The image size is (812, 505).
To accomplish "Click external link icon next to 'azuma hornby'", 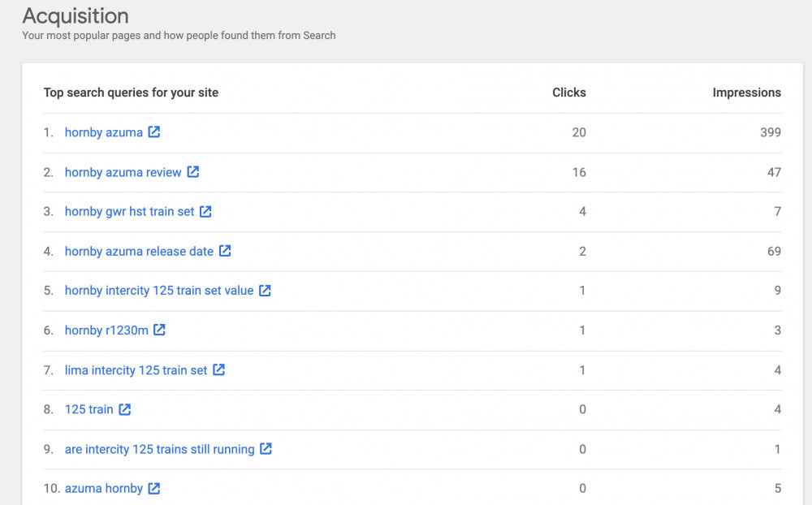I will click(x=154, y=489).
